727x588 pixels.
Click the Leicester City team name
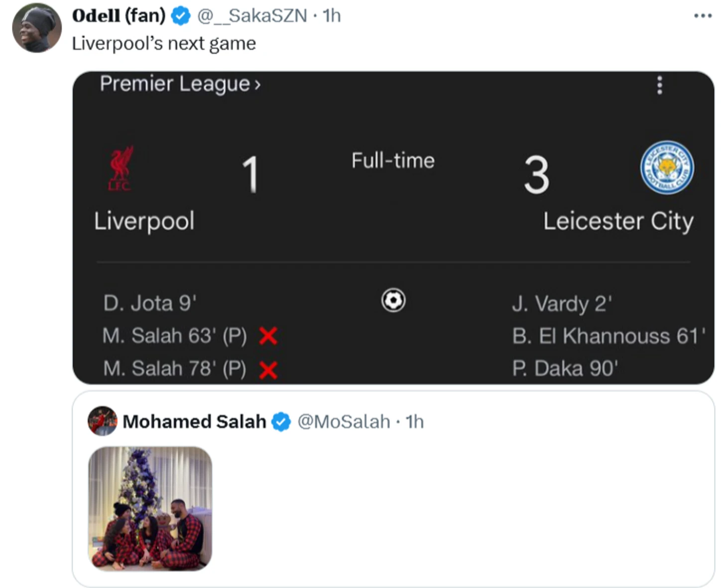point(618,222)
